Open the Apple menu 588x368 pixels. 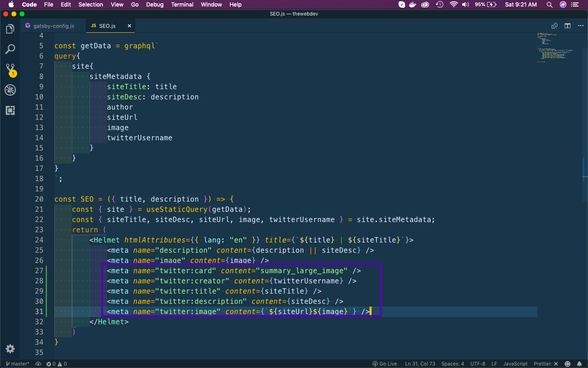point(11,4)
